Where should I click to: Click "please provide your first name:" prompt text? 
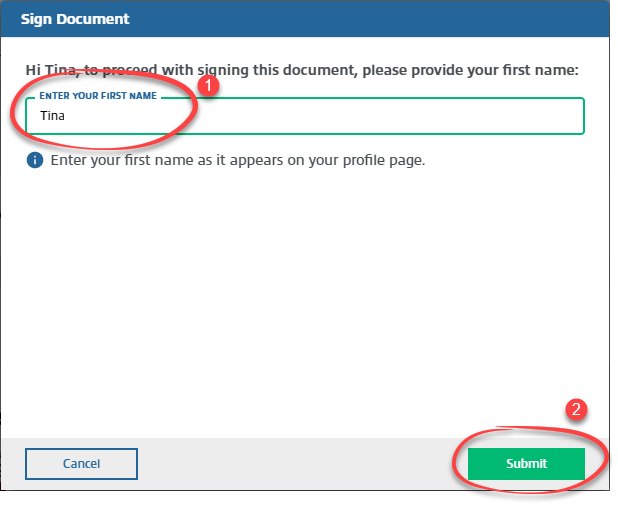(x=470, y=70)
